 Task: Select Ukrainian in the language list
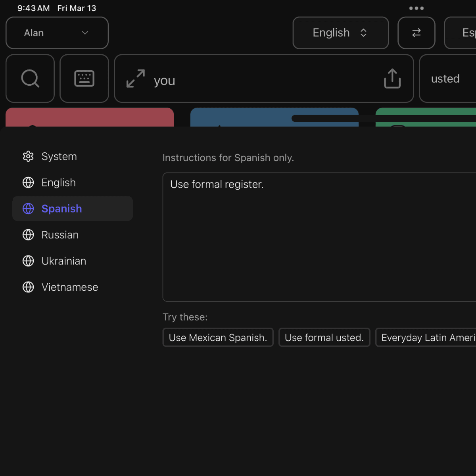point(64,261)
